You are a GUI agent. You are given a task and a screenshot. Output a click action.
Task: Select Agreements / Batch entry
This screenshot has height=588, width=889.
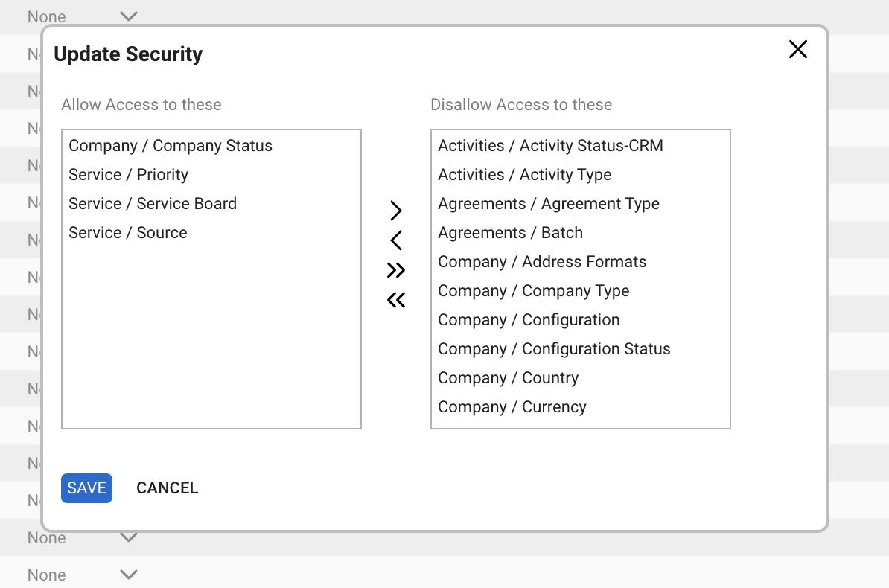[509, 232]
